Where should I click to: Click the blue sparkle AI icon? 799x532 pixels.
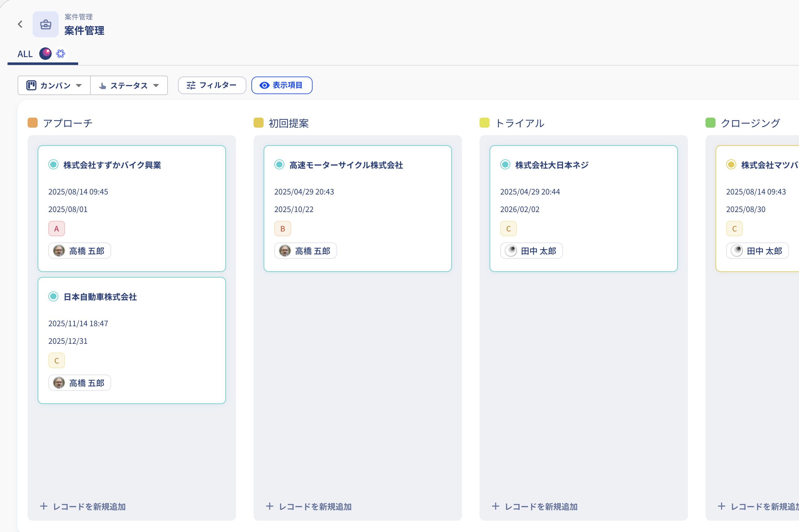(x=61, y=53)
